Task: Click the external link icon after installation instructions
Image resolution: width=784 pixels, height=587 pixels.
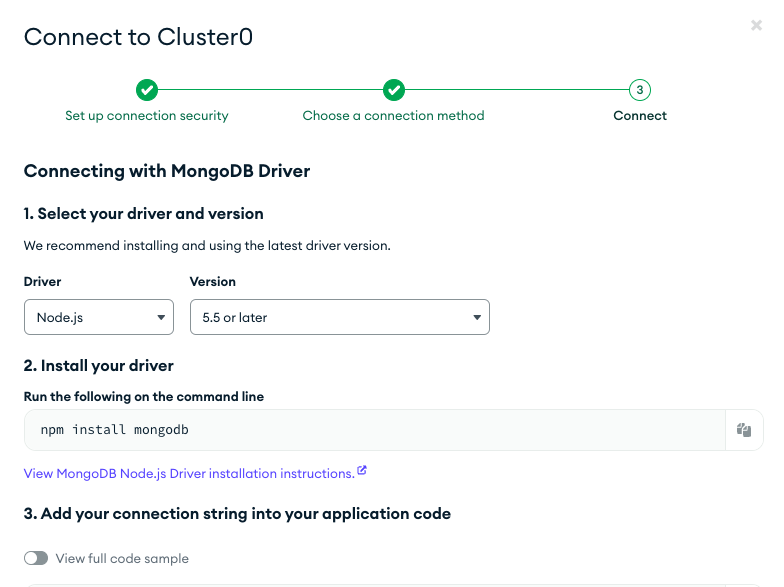Action: click(x=362, y=470)
